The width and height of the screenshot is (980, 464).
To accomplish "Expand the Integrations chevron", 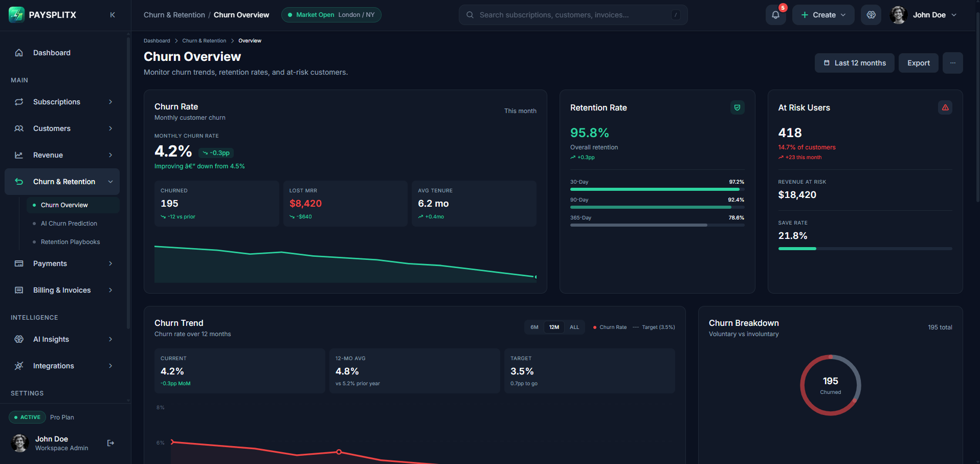I will (110, 366).
